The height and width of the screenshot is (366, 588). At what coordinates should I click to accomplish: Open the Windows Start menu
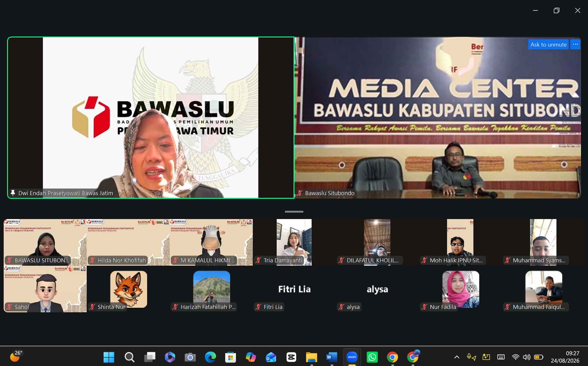pyautogui.click(x=109, y=357)
